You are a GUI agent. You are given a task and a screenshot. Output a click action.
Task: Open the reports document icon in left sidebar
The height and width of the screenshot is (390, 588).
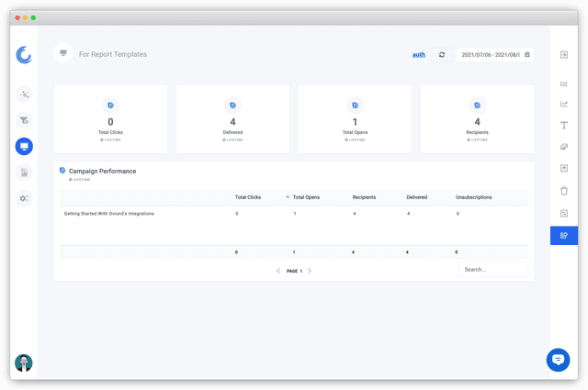(x=24, y=173)
